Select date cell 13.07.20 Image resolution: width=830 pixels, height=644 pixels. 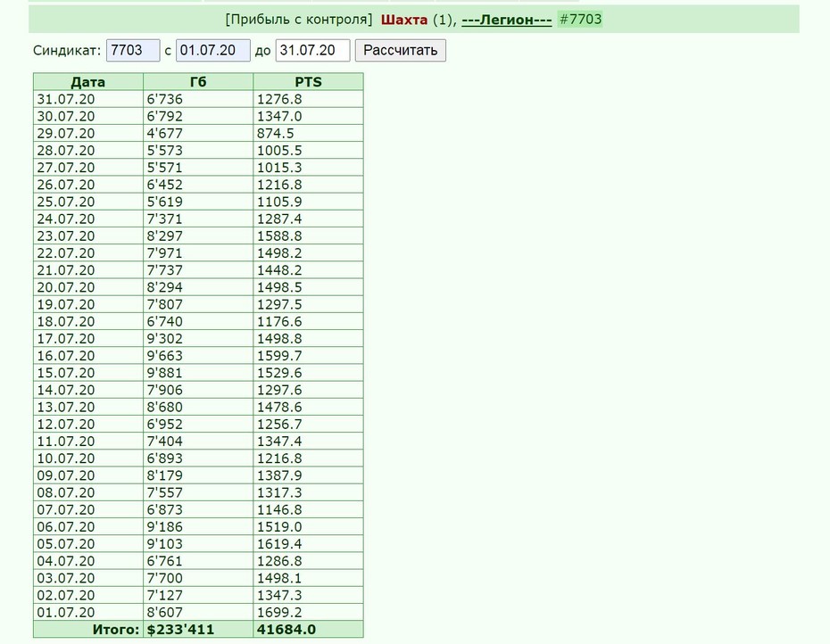66,407
